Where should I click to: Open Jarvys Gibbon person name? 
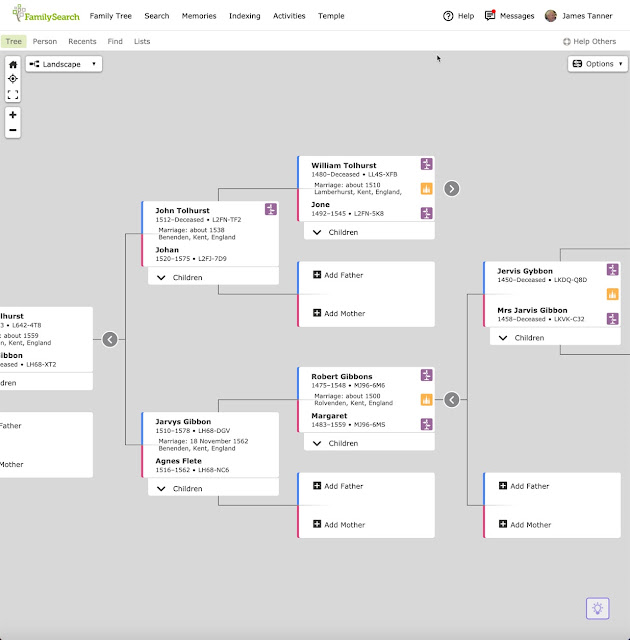coord(183,422)
